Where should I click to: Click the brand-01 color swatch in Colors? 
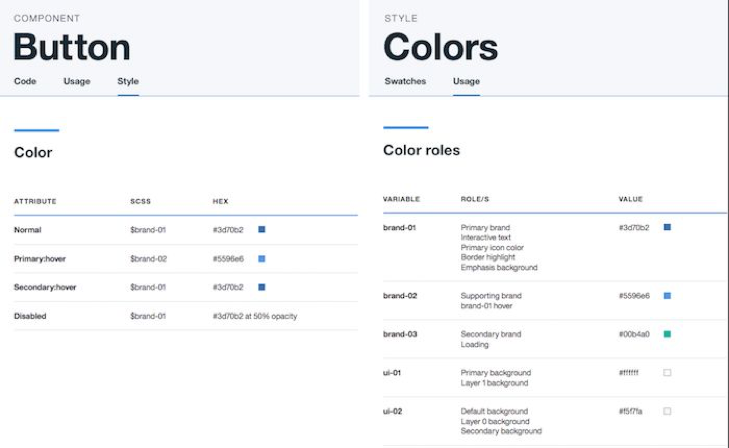point(667,228)
